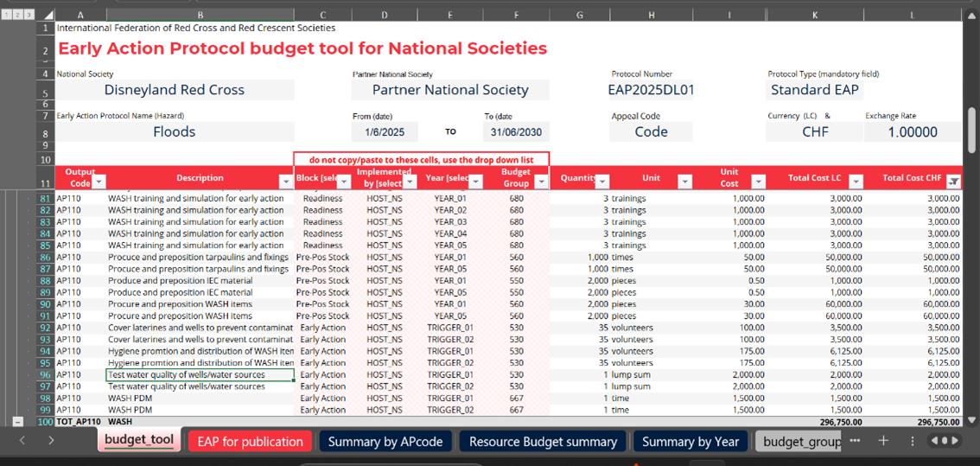Select outline level 2 button
This screenshot has height=466, width=980.
(17, 14)
